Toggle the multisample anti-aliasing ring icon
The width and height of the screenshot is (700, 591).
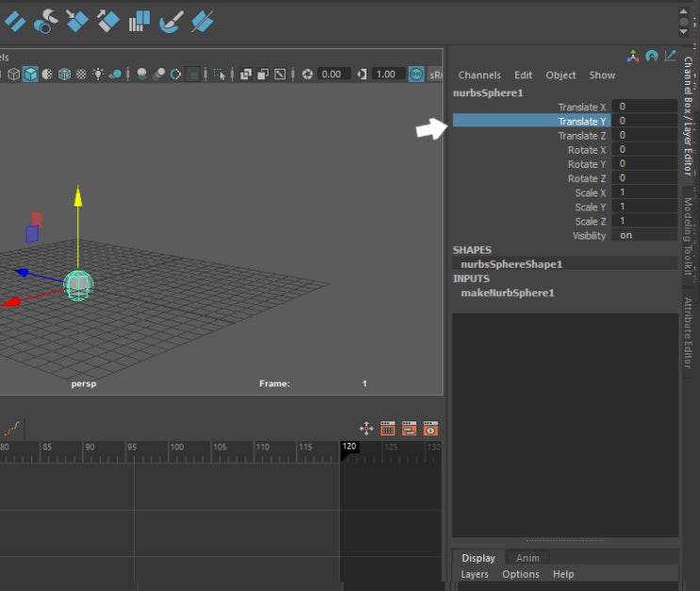point(175,74)
